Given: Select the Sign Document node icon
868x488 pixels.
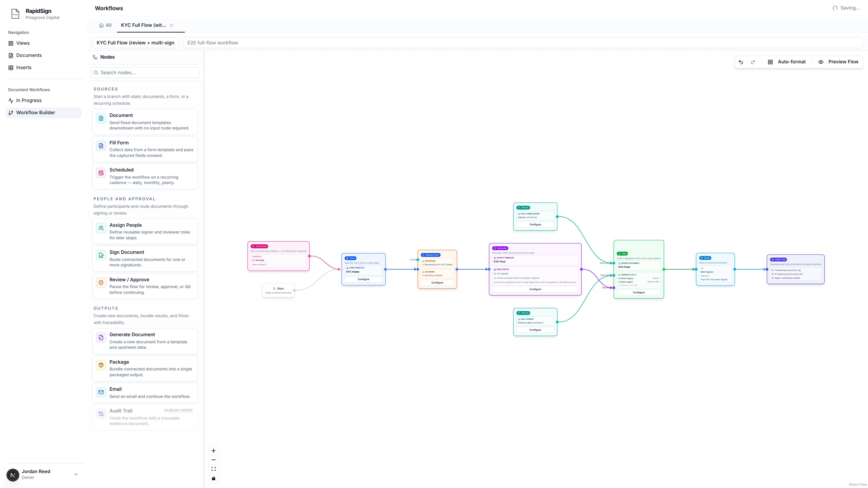Looking at the screenshot, I should tap(101, 255).
